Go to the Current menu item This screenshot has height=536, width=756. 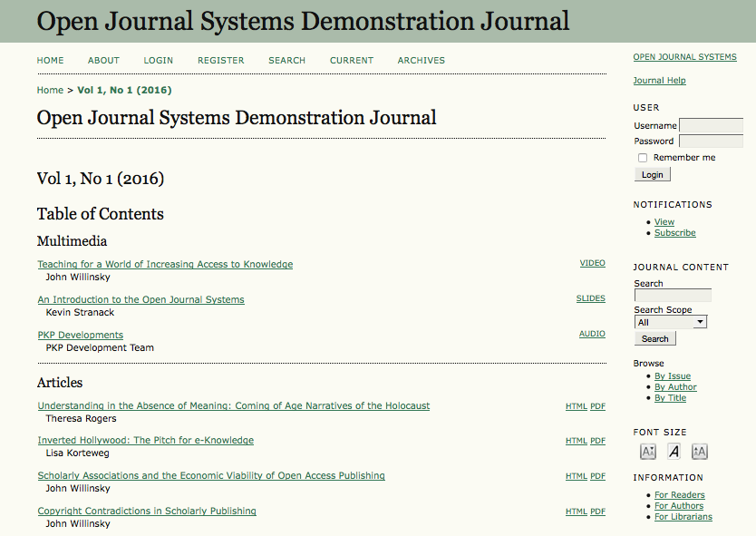point(352,61)
